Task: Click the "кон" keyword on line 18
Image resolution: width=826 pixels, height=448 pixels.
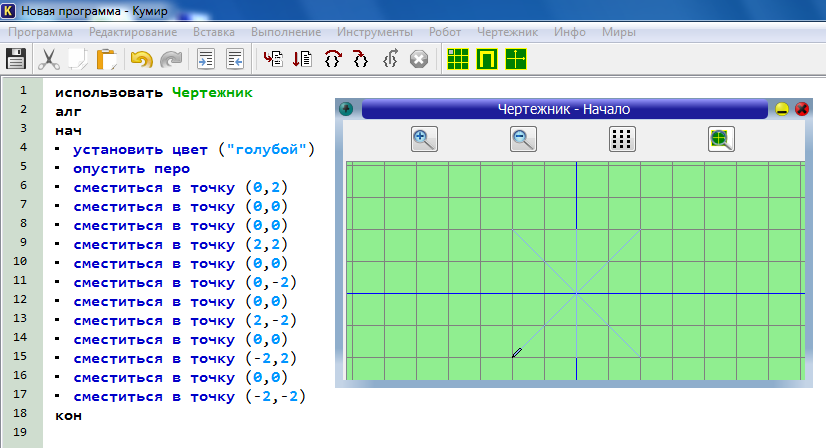Action: [68, 415]
